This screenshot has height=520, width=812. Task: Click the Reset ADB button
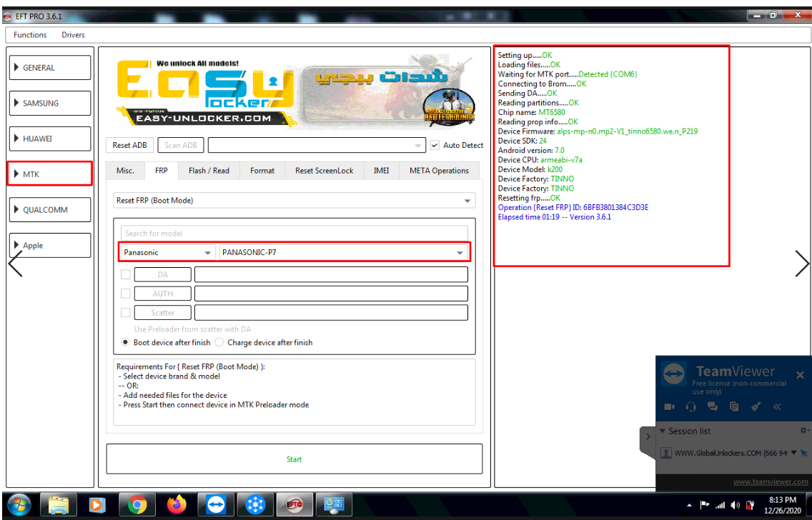point(129,146)
